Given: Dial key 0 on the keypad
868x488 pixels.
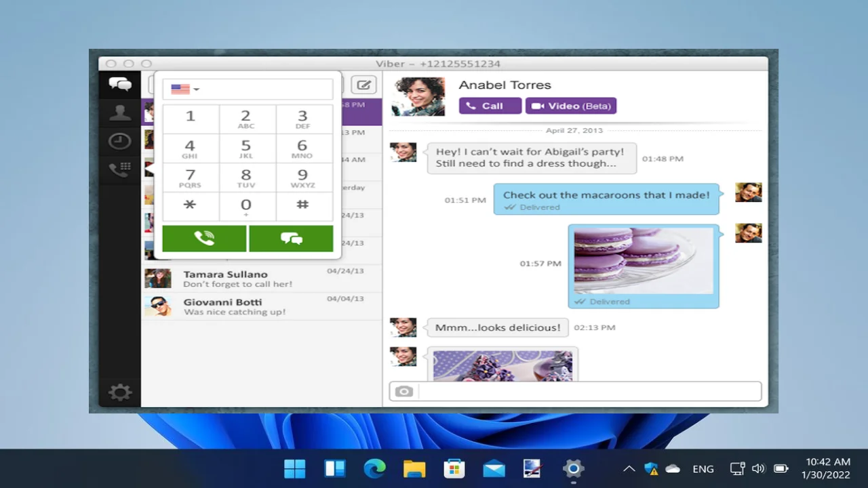Looking at the screenshot, I should pyautogui.click(x=247, y=206).
